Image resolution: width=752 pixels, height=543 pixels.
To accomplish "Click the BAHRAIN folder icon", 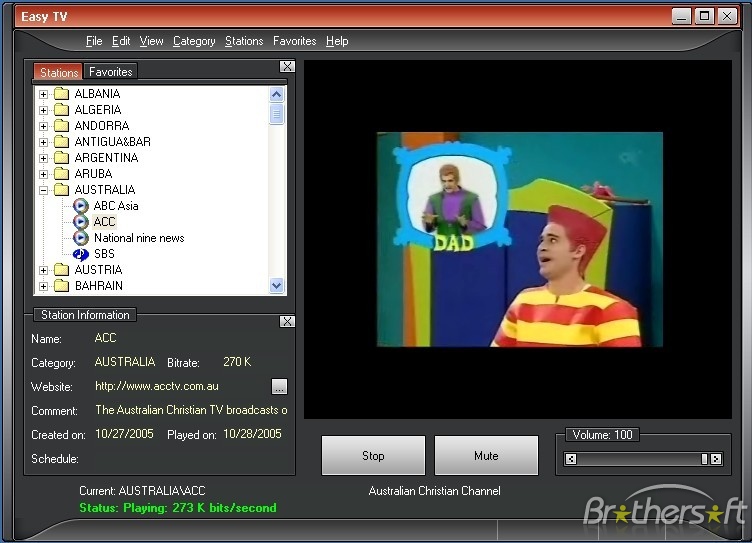I will tap(61, 286).
